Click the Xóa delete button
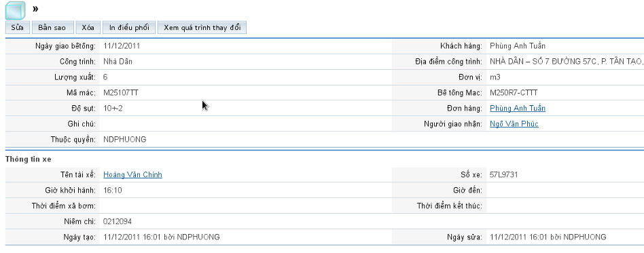 (x=88, y=28)
